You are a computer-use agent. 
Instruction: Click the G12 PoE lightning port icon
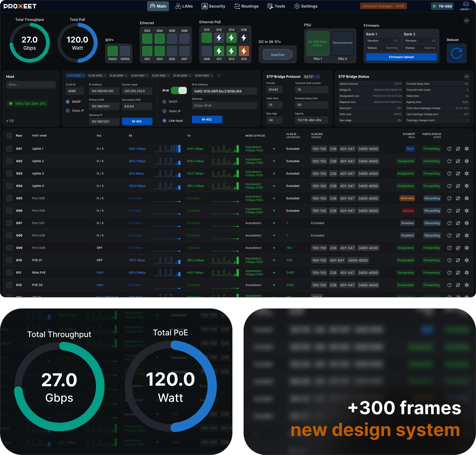point(219,38)
